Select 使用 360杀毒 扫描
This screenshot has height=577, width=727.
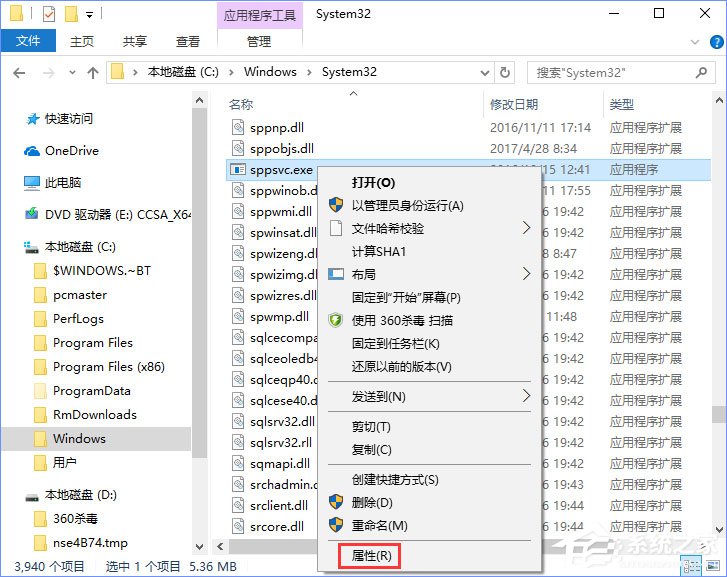pyautogui.click(x=429, y=321)
